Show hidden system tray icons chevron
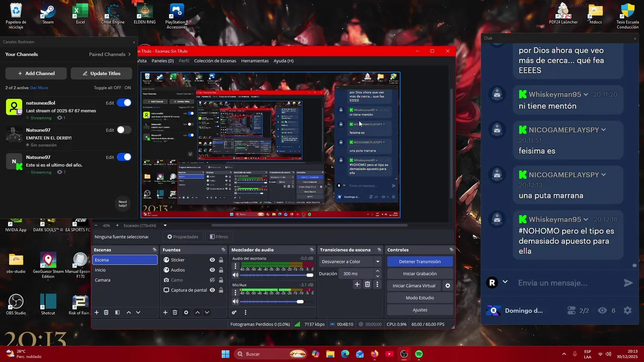Image resolution: width=644 pixels, height=362 pixels. pos(563,354)
